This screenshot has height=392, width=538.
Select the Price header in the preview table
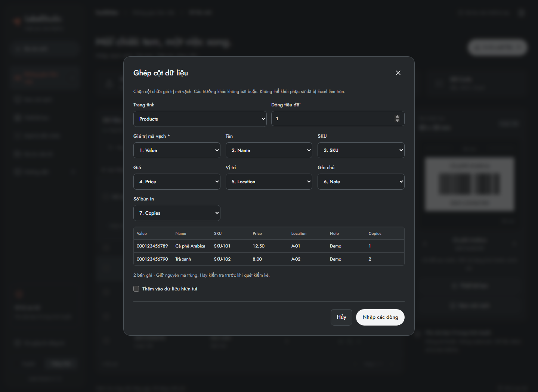257,233
